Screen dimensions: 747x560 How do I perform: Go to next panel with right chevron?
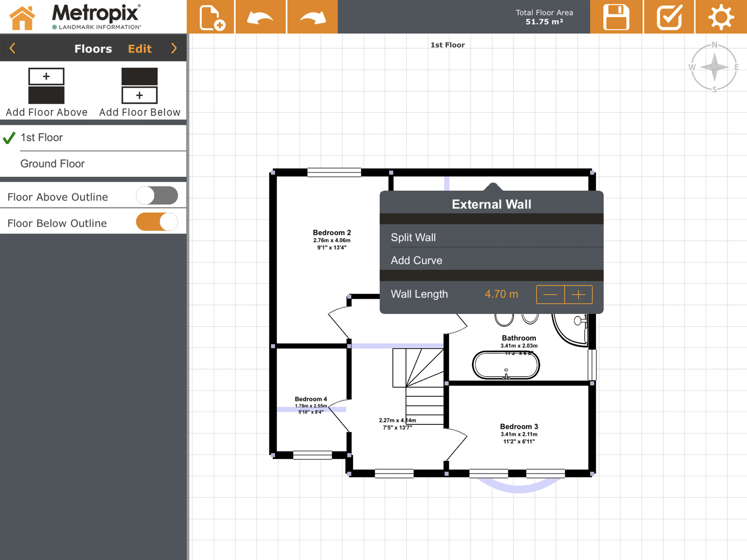click(174, 48)
